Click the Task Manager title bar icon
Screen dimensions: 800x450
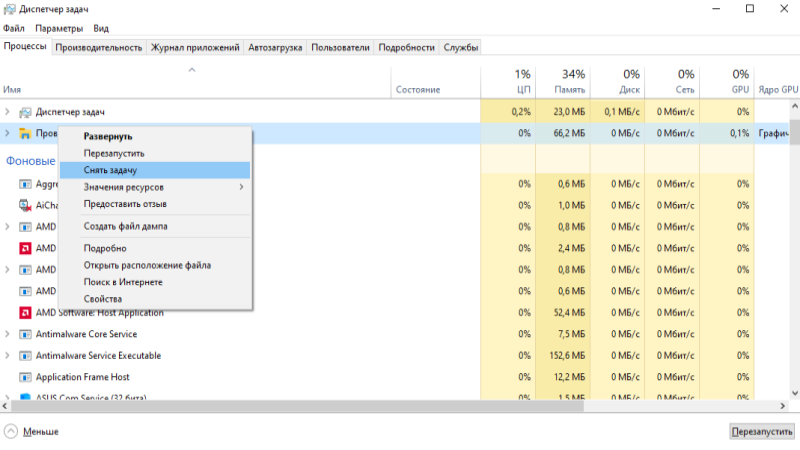click(x=9, y=9)
